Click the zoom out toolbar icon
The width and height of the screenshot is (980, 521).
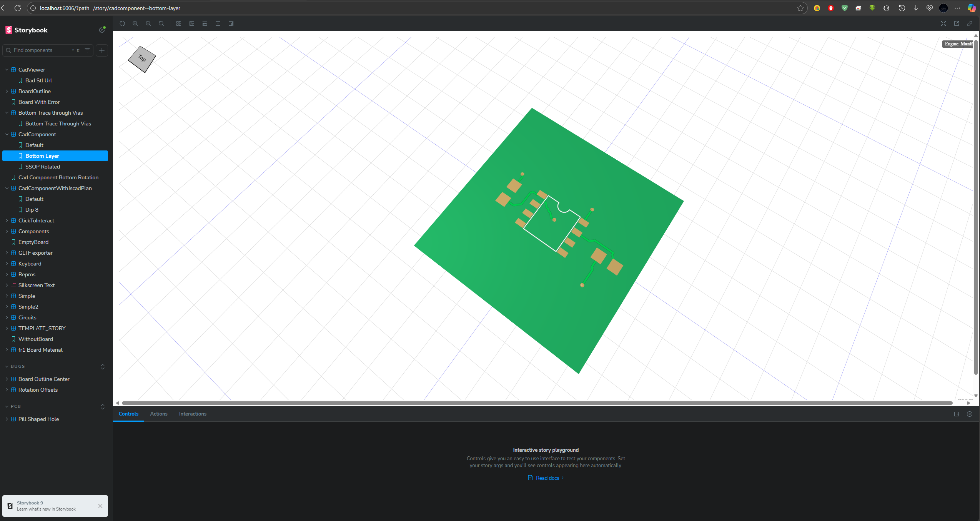pos(148,23)
